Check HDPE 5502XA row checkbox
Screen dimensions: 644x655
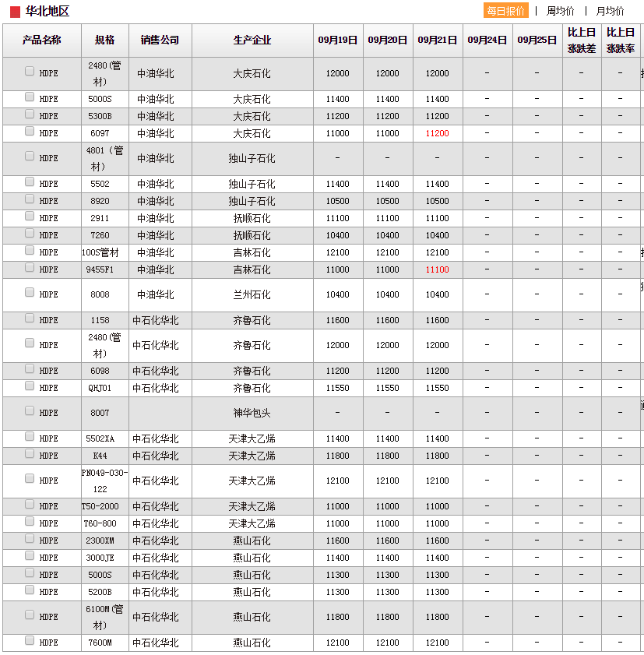point(30,436)
